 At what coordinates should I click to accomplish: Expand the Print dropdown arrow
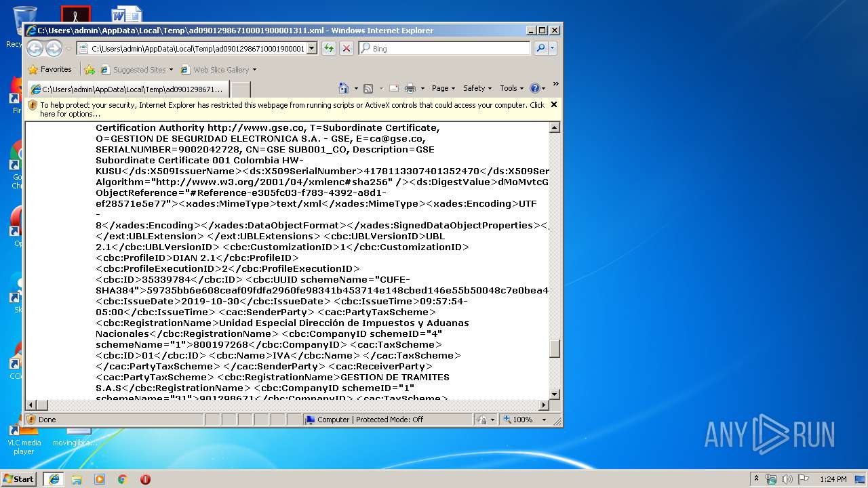422,89
